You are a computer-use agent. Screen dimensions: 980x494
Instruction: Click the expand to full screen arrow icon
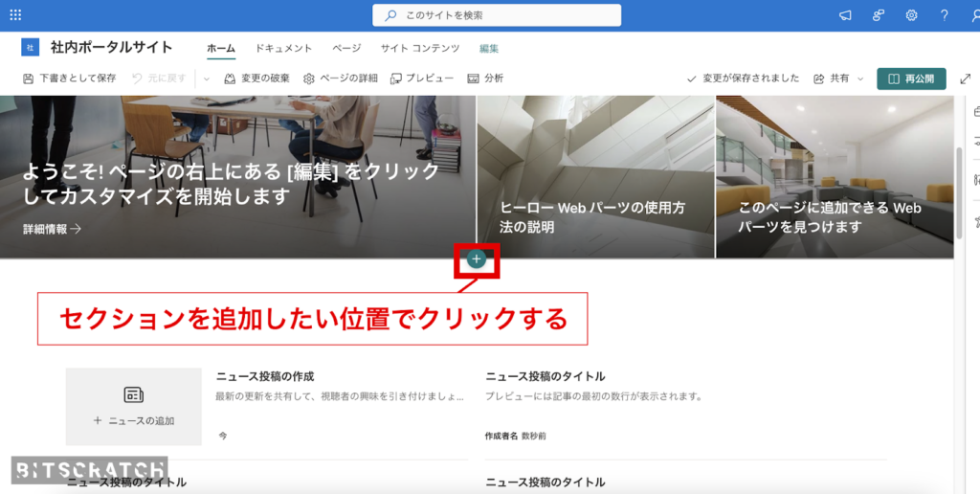965,79
